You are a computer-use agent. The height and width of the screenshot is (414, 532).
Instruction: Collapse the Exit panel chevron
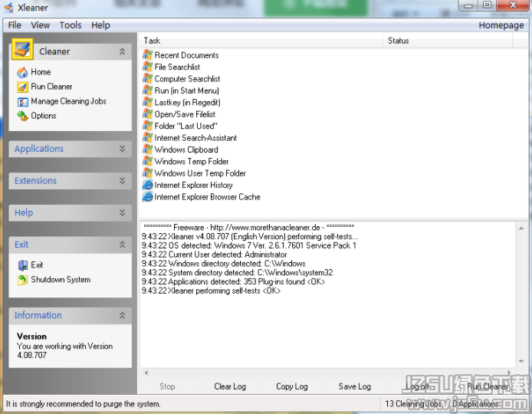[122, 245]
